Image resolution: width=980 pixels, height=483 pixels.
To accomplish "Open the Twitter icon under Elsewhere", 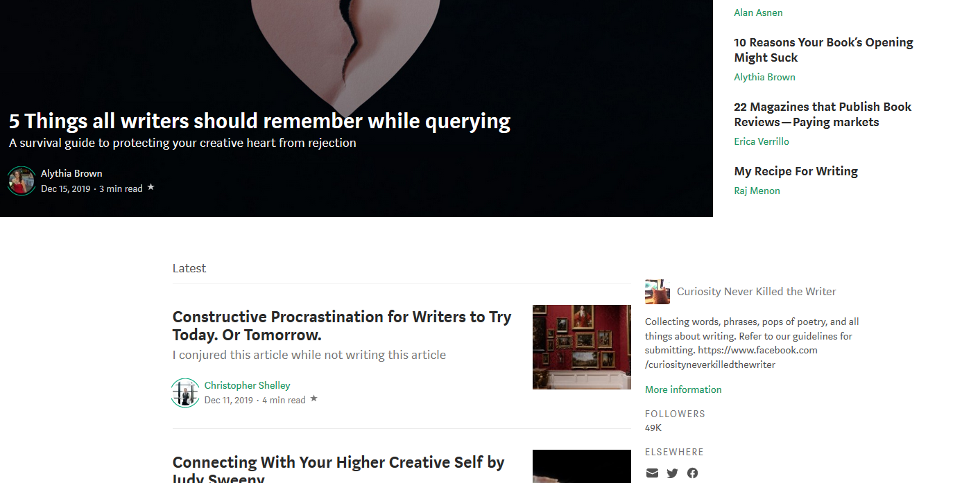I will (672, 473).
